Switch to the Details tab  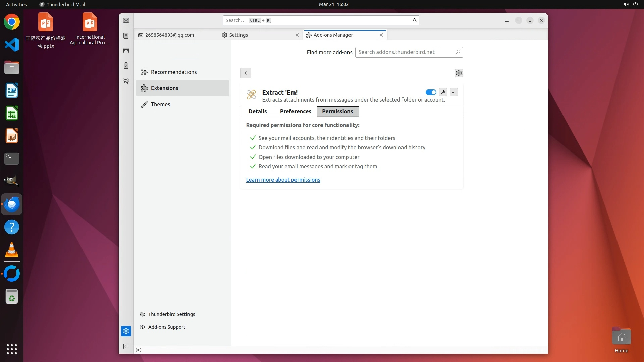coord(258,111)
